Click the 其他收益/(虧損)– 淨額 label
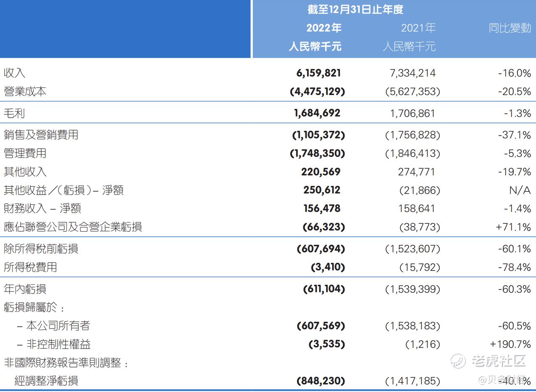Viewport: 536px width, 392px height. coord(64,191)
